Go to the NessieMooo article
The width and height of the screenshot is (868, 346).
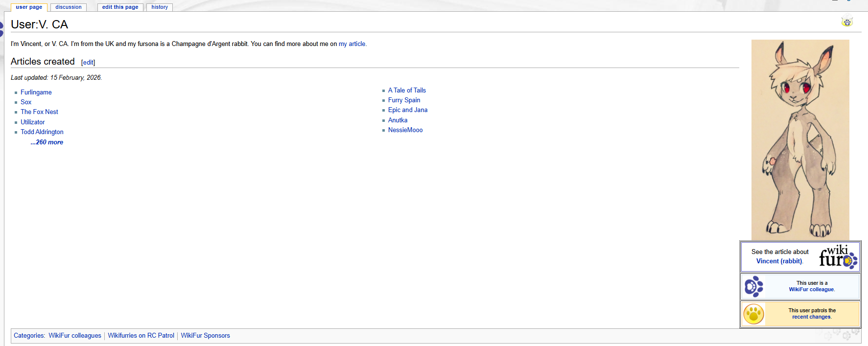click(405, 130)
